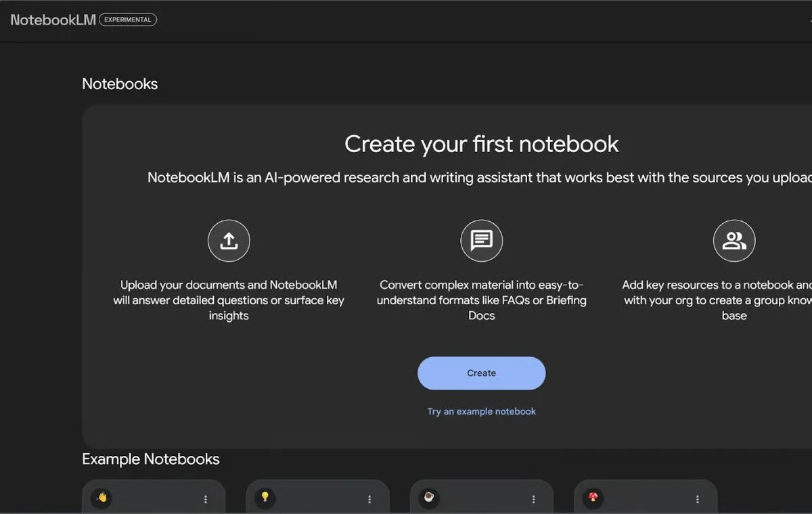Screen dimensions: 812x514
Task: Click the people group sharing icon
Action: click(734, 241)
